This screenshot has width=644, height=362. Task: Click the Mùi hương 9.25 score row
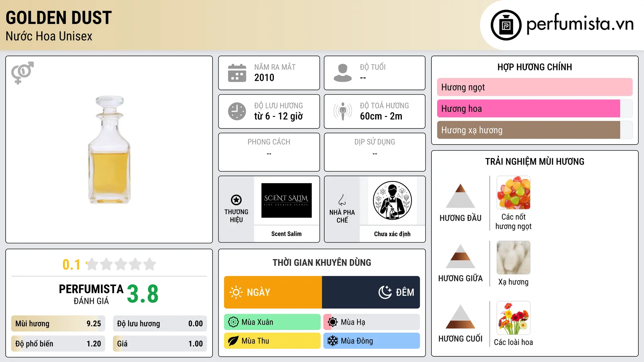click(58, 324)
